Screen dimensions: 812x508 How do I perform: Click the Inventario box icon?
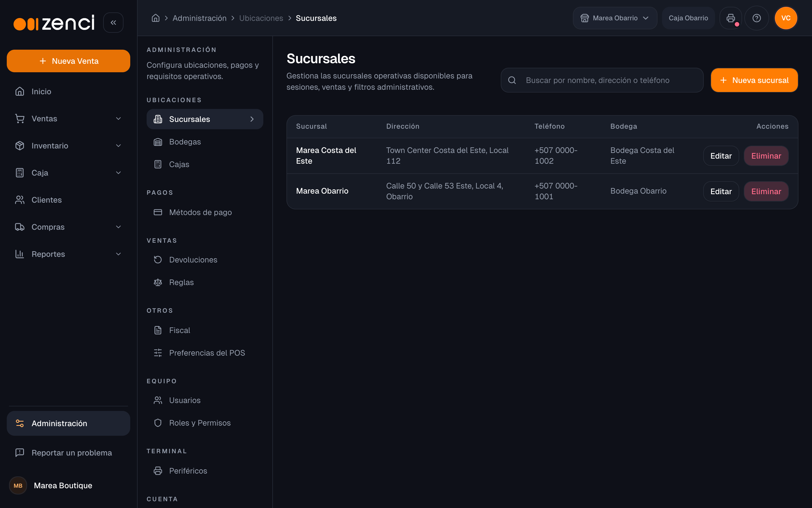point(20,145)
